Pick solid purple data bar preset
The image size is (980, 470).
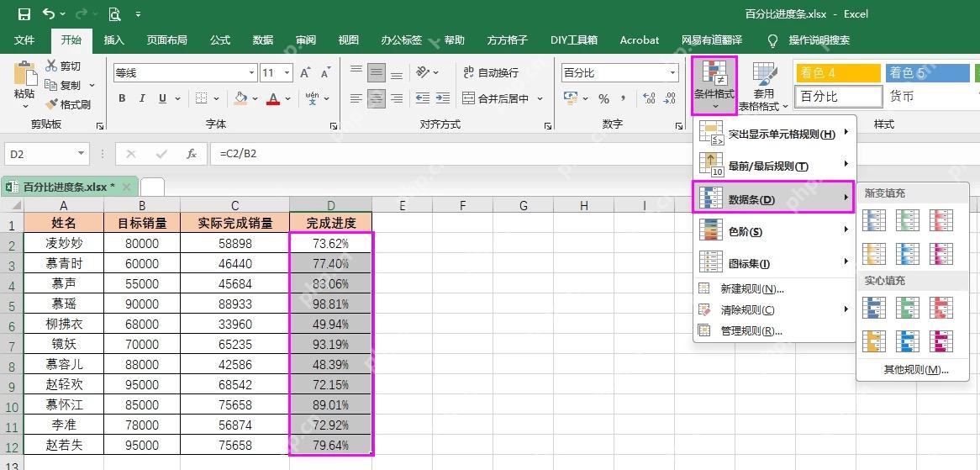[941, 341]
